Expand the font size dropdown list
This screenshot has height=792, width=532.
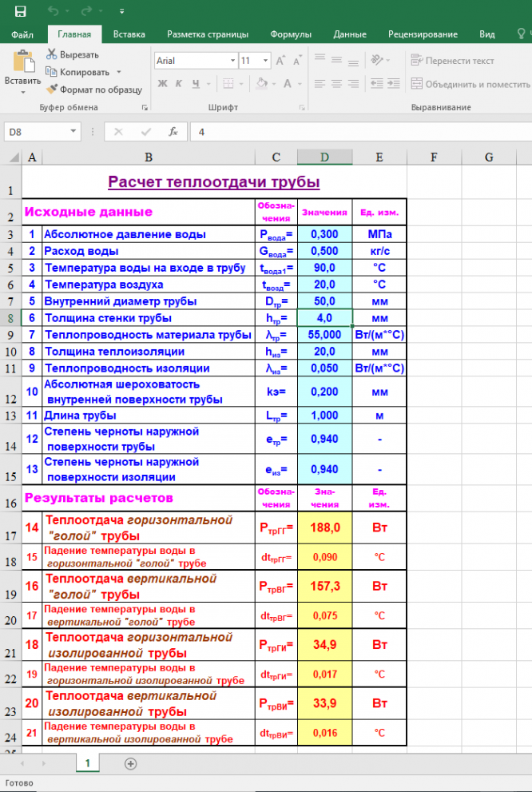tap(266, 61)
